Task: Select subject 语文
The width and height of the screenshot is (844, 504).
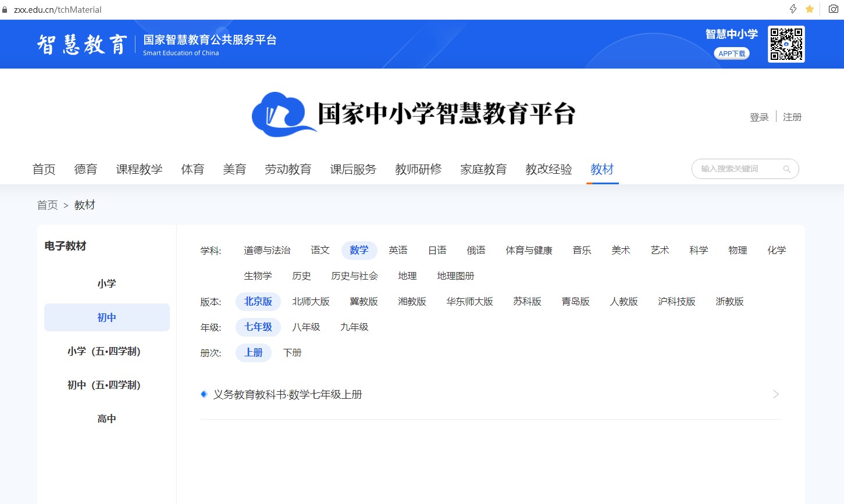Action: [320, 250]
